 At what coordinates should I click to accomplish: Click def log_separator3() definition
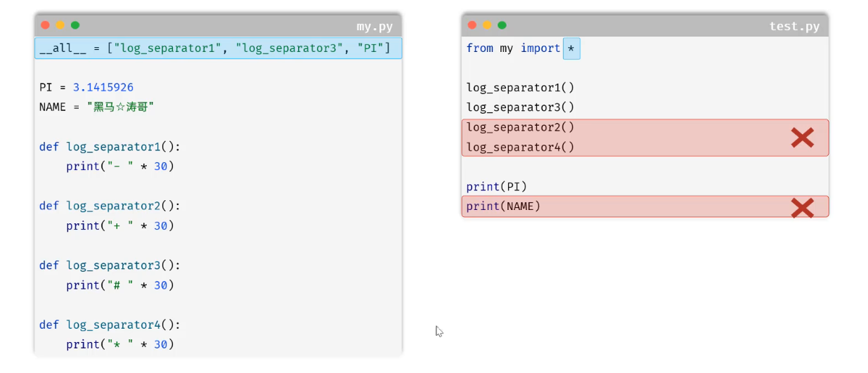(x=110, y=266)
